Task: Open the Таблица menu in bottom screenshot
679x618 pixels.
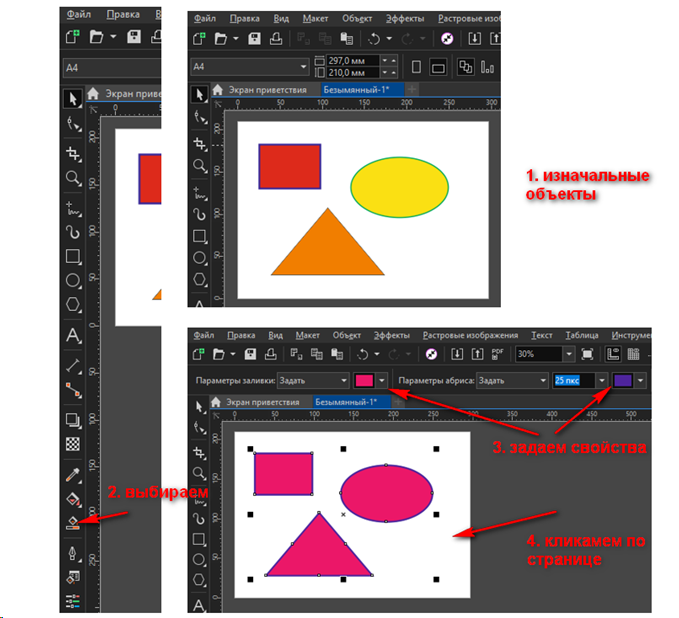Action: pyautogui.click(x=582, y=335)
